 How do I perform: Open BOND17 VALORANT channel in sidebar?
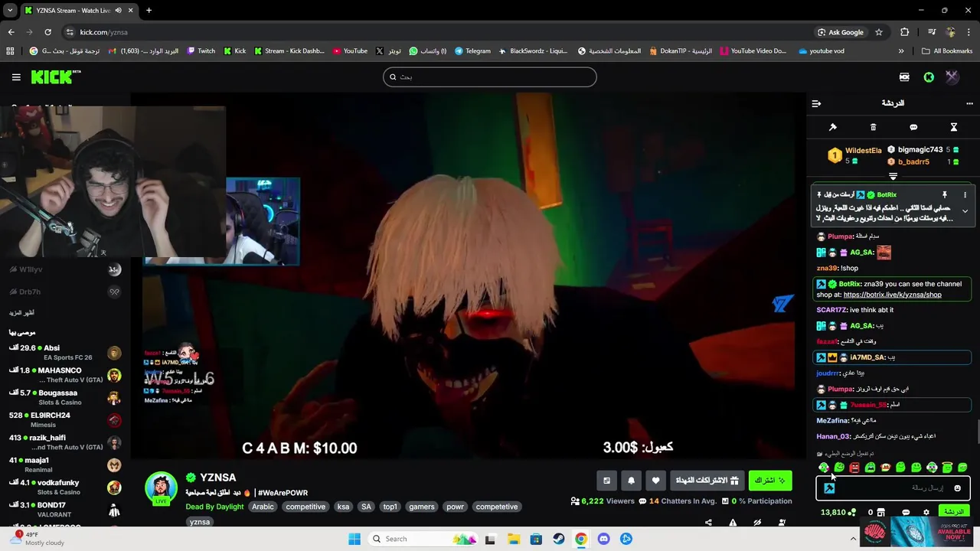tap(65, 510)
